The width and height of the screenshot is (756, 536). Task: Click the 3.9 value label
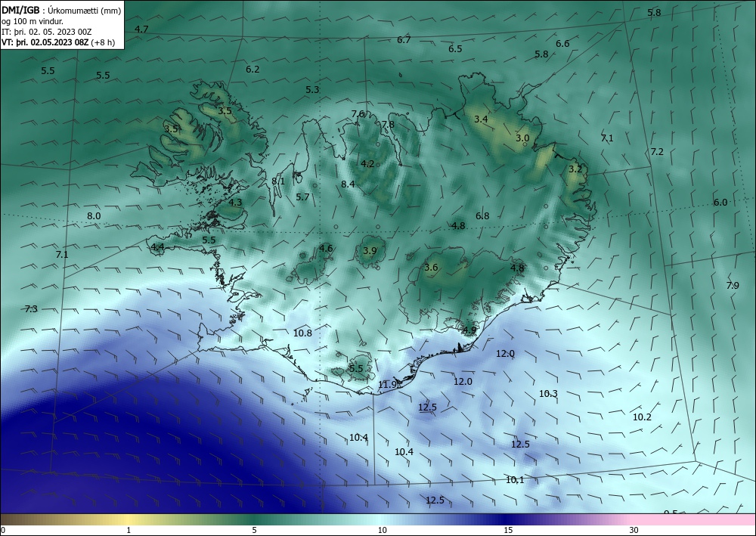370,251
